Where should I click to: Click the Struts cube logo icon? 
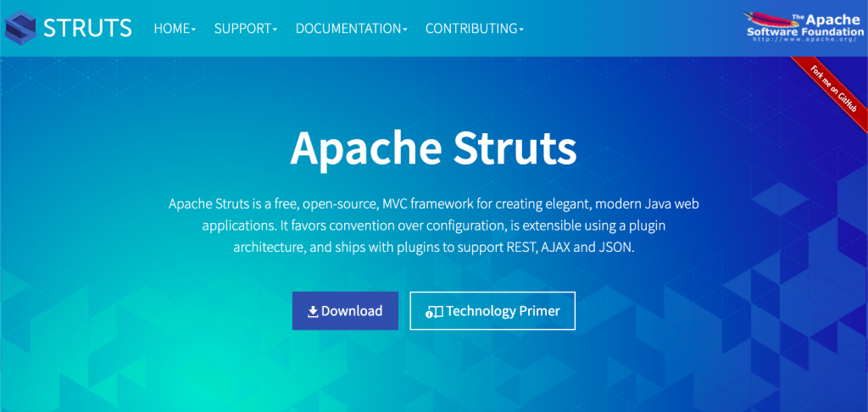[x=20, y=28]
